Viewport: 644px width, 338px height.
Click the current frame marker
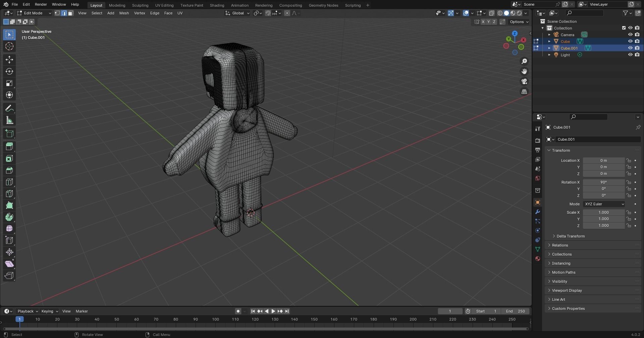point(19,319)
